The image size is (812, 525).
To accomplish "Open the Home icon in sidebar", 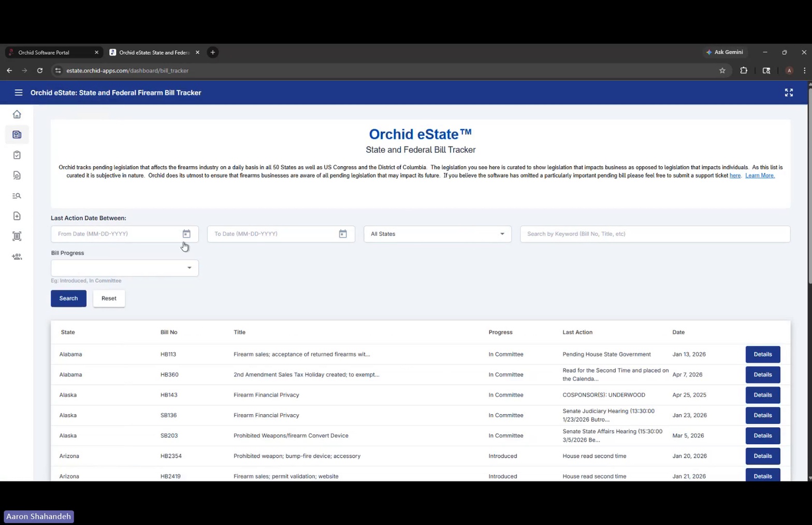I will pos(17,114).
